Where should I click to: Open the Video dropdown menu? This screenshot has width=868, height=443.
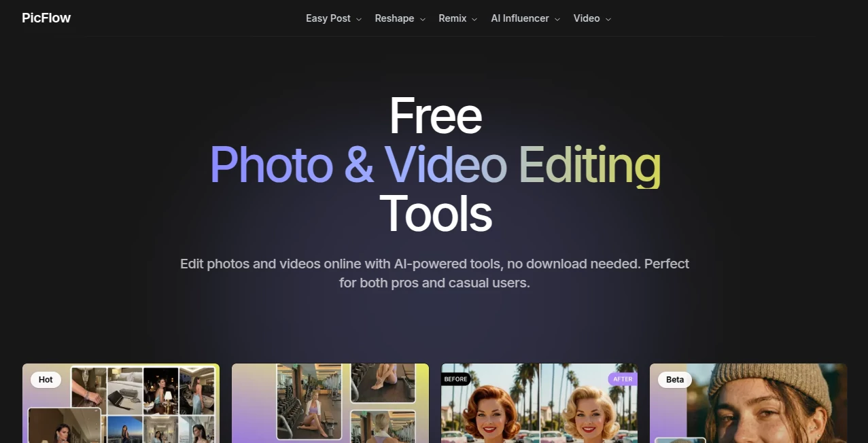(x=587, y=18)
